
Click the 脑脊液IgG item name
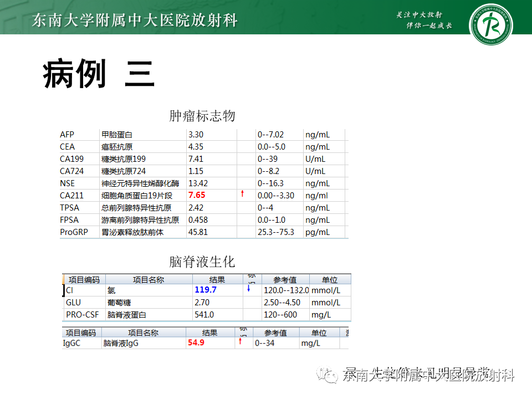[x=121, y=344]
